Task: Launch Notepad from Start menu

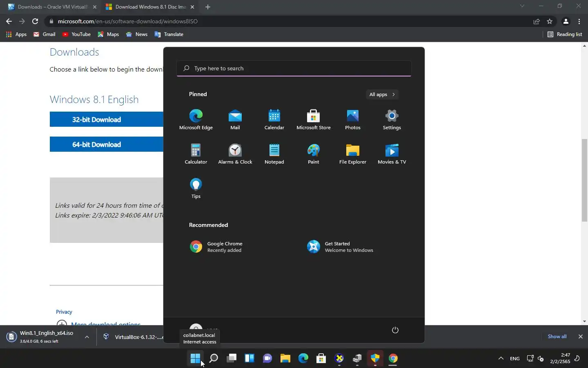Action: click(x=274, y=154)
